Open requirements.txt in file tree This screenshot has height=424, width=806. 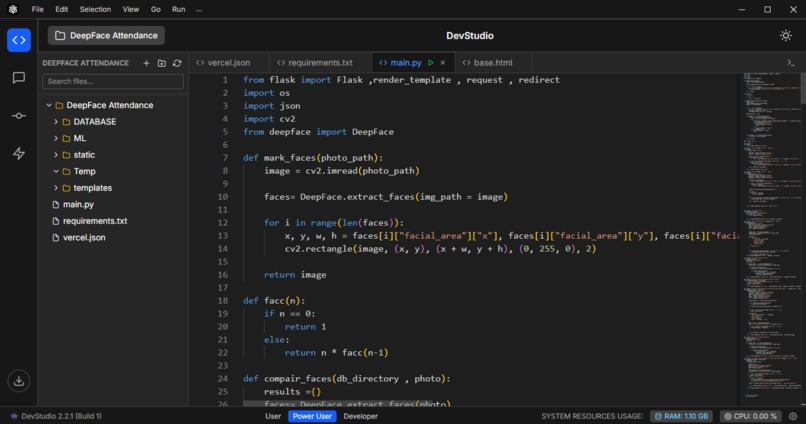coord(95,221)
